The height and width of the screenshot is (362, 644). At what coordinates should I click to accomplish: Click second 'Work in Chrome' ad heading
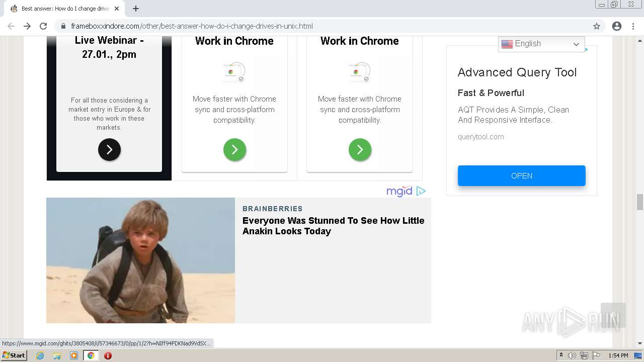[360, 41]
